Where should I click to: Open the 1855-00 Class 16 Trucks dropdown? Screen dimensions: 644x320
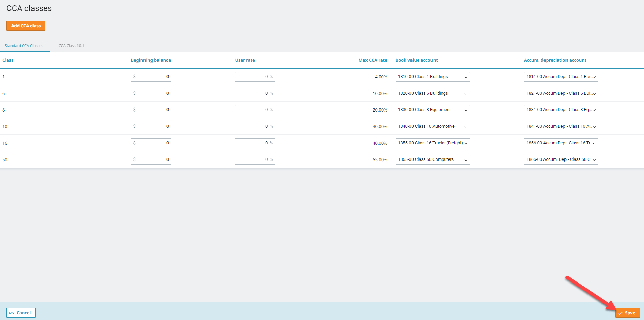pos(432,143)
